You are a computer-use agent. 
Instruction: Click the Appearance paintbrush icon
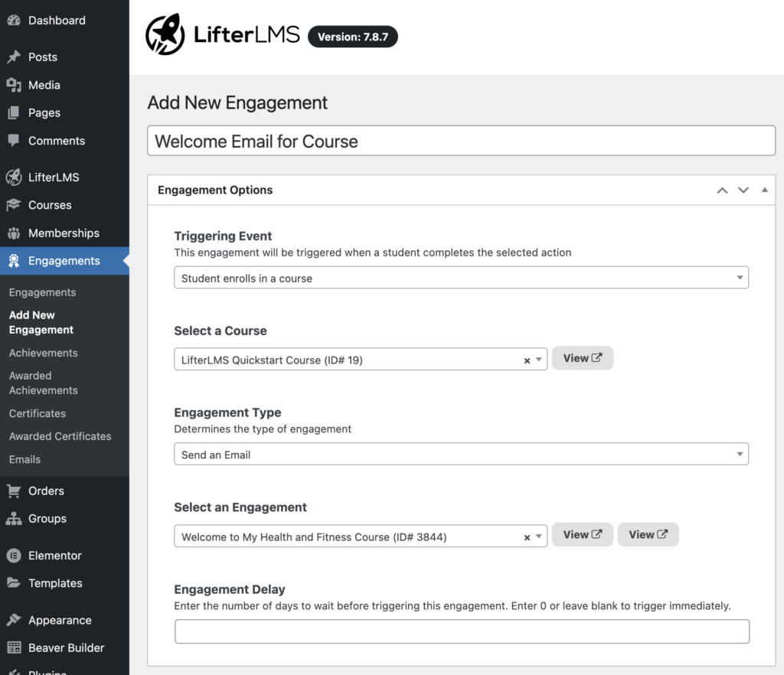tap(14, 620)
